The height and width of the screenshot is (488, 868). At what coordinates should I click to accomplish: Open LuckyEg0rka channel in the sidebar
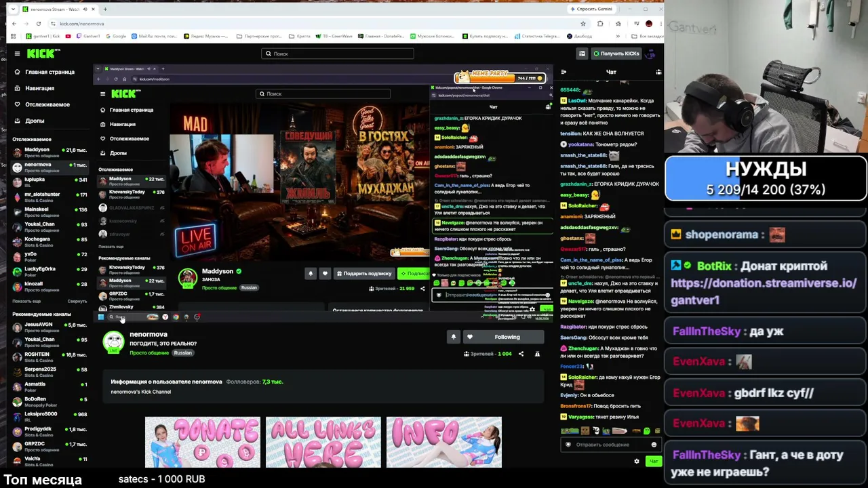pyautogui.click(x=50, y=271)
